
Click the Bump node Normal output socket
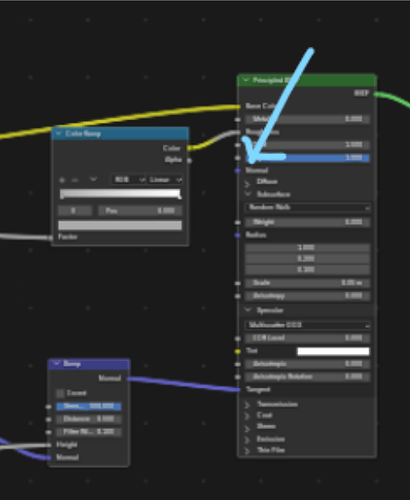tap(128, 379)
